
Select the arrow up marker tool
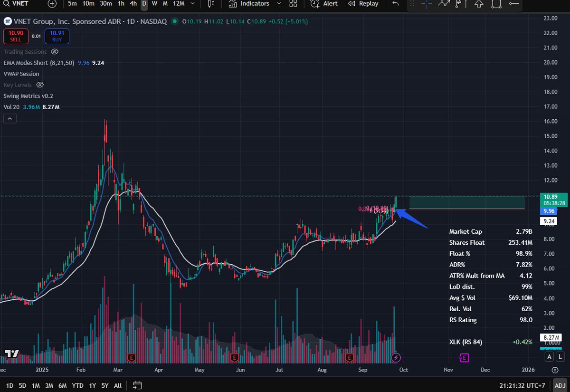[479, 3]
